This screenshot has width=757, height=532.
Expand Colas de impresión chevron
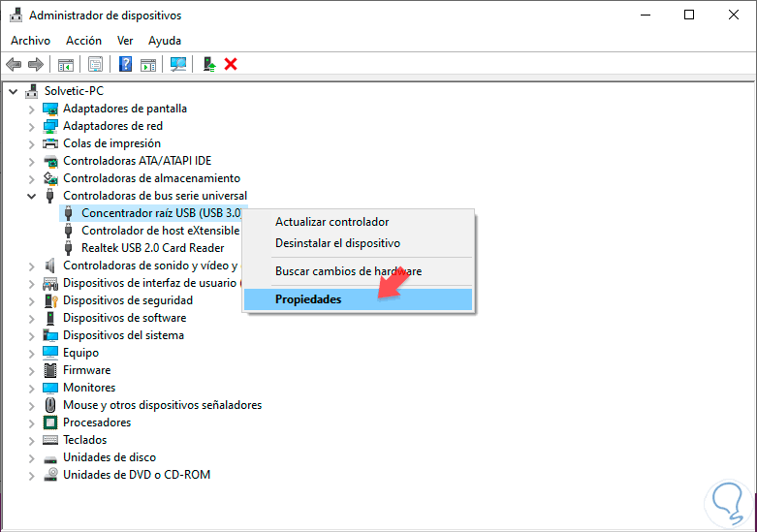[x=31, y=143]
